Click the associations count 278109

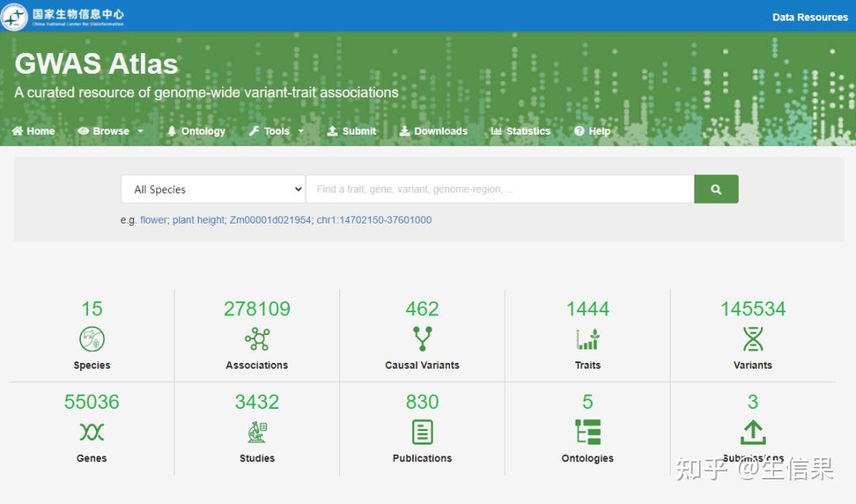pos(257,309)
